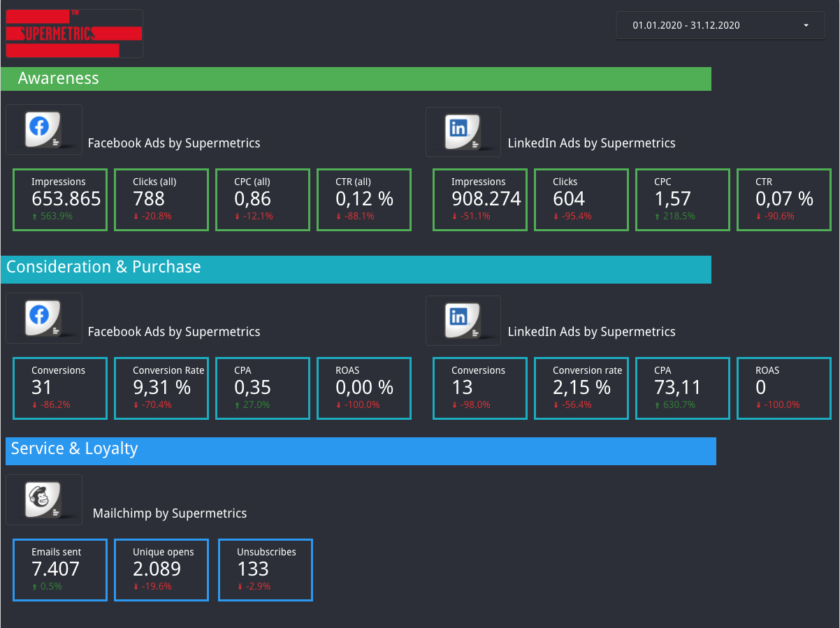This screenshot has width=840, height=628.
Task: Select LinkedIn Conversion rate scorecard 2,15 %
Action: [x=581, y=388]
